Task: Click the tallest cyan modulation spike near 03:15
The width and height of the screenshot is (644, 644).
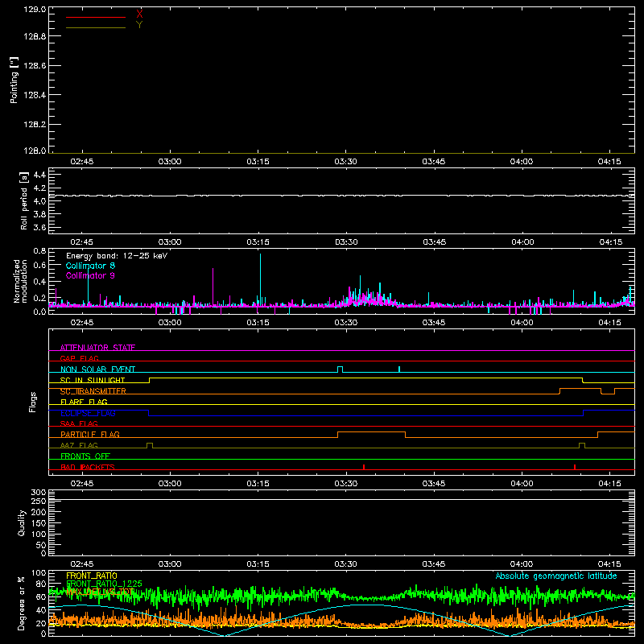Action: click(x=260, y=279)
